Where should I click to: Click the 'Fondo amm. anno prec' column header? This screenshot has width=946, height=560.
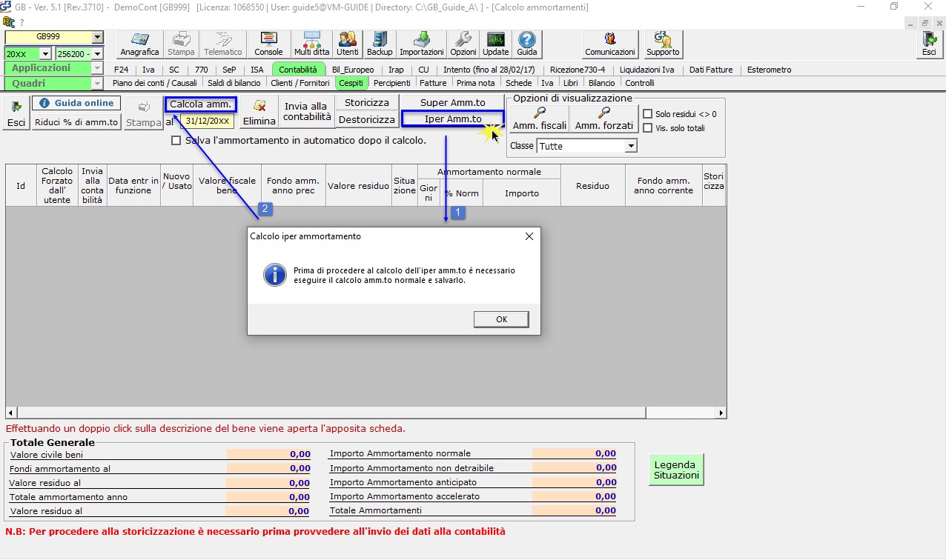coord(292,185)
